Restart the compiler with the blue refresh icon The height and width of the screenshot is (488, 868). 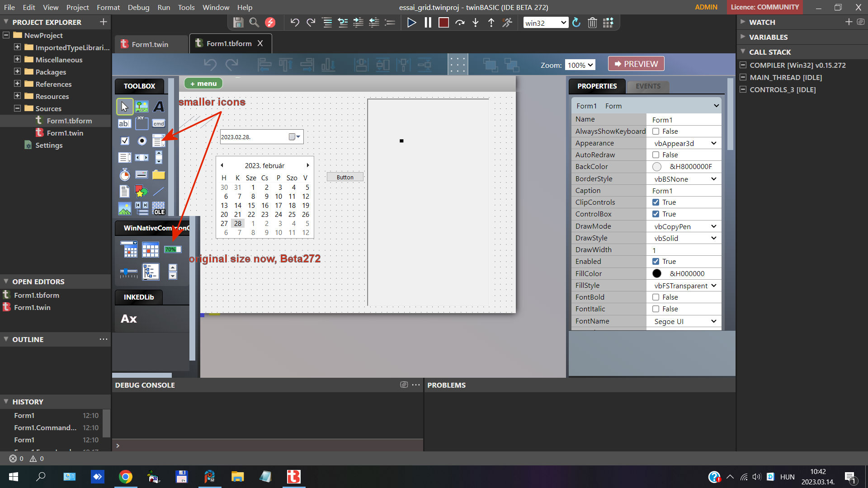click(x=576, y=23)
